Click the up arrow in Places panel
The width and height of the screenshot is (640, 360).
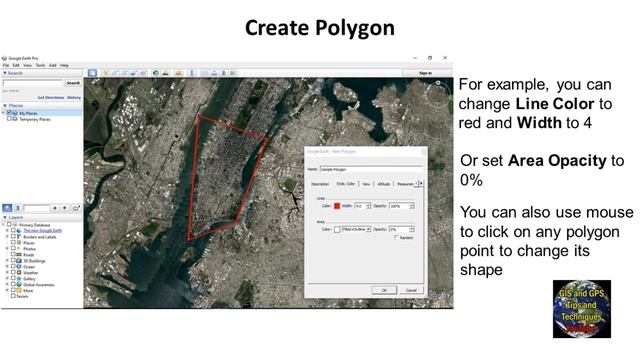(x=55, y=208)
